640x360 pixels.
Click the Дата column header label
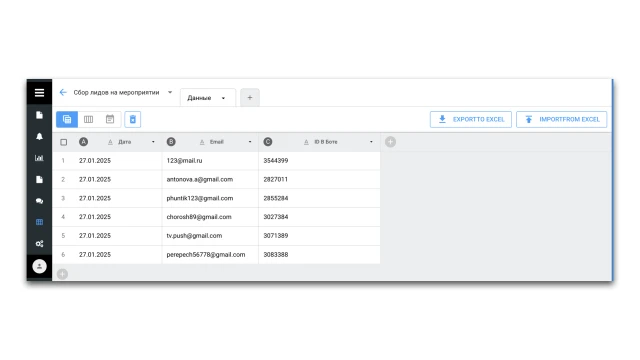click(x=124, y=142)
